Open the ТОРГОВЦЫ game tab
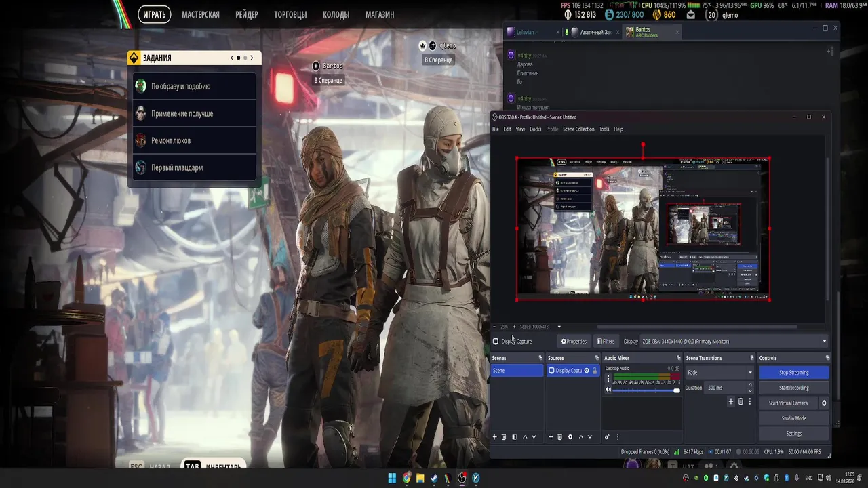The width and height of the screenshot is (868, 488). click(290, 14)
